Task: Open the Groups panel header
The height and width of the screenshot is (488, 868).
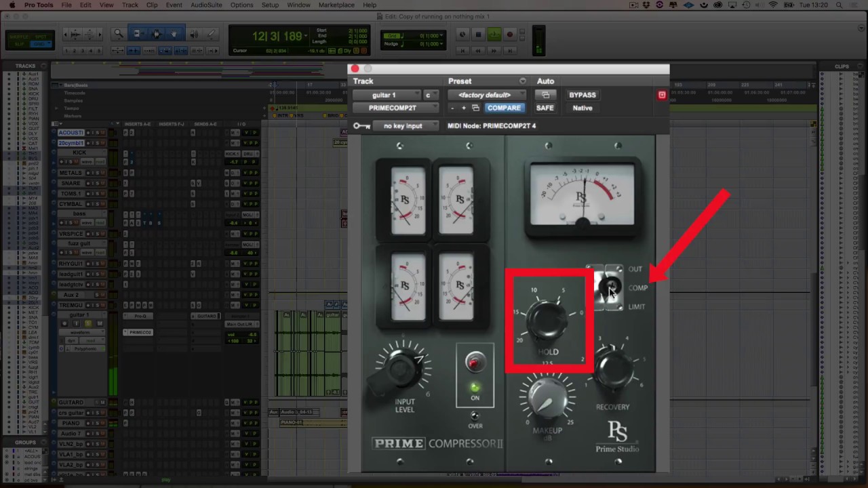Action: (x=26, y=443)
